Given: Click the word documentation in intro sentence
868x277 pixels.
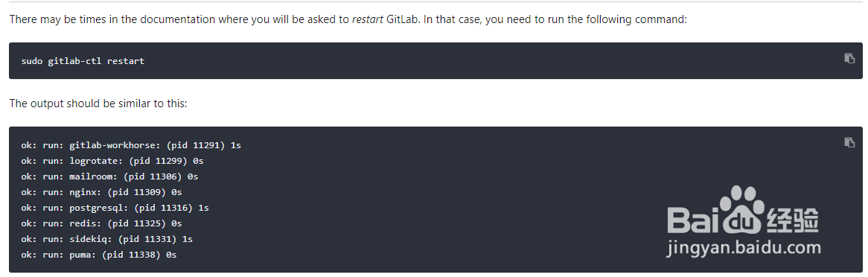Looking at the screenshot, I should tap(176, 19).
